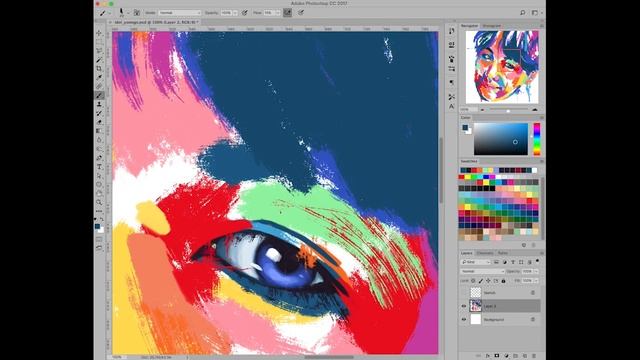This screenshot has height=360, width=640.
Task: Toggle lock transparent pixels
Action: (x=473, y=281)
